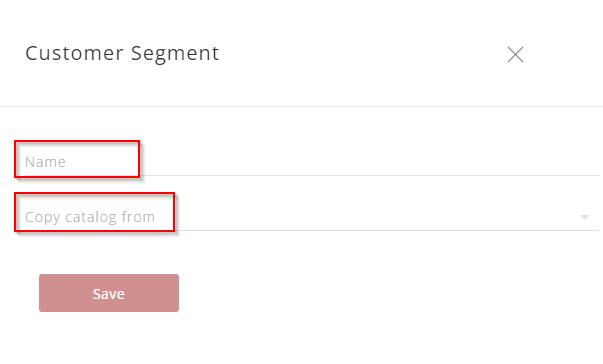Save the customer segment
Image resolution: width=603 pixels, height=364 pixels.
click(x=109, y=293)
